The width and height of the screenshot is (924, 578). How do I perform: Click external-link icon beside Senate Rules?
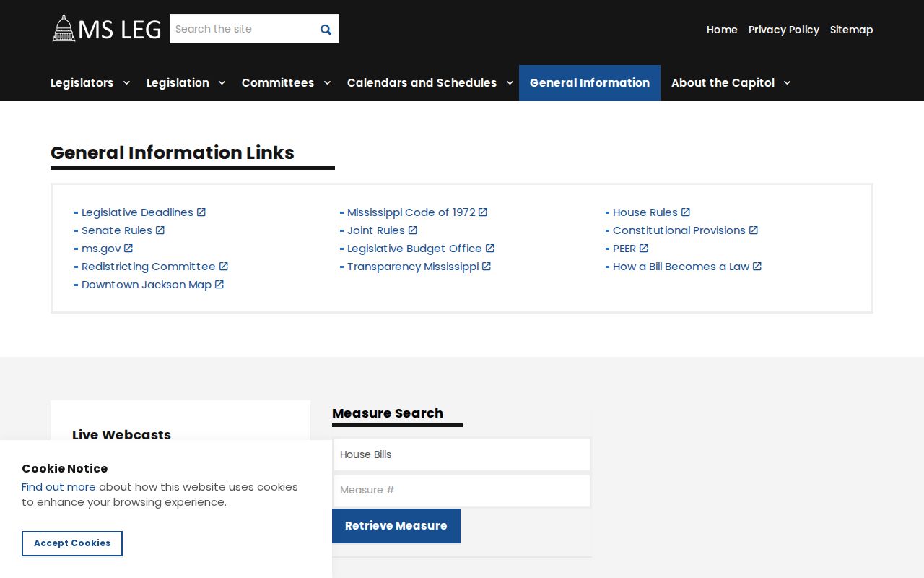160,230
